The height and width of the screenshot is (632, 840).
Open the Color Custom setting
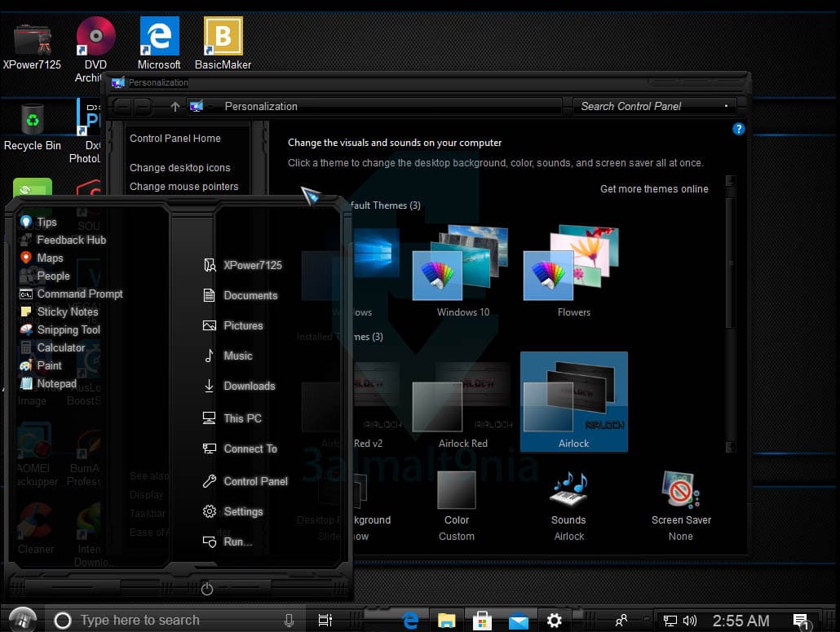[x=457, y=506]
